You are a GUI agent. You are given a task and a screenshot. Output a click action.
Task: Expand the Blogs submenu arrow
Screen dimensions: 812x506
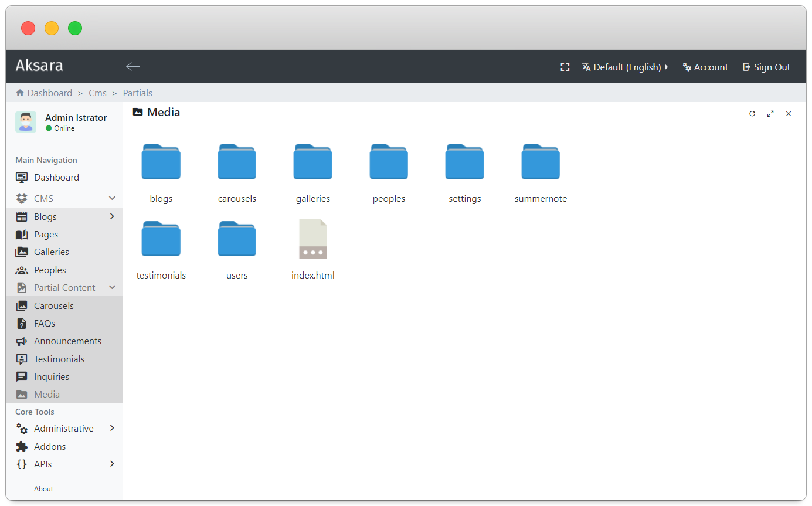point(112,216)
